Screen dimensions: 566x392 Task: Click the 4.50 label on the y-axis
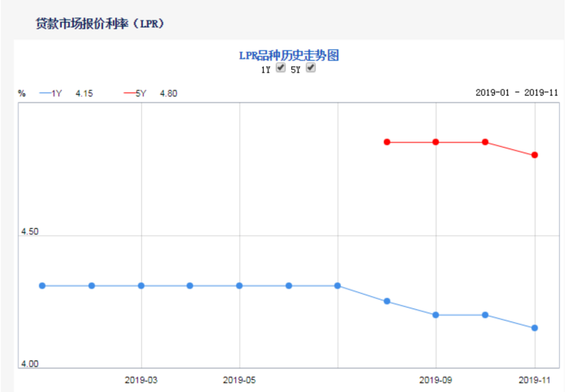[29, 231]
